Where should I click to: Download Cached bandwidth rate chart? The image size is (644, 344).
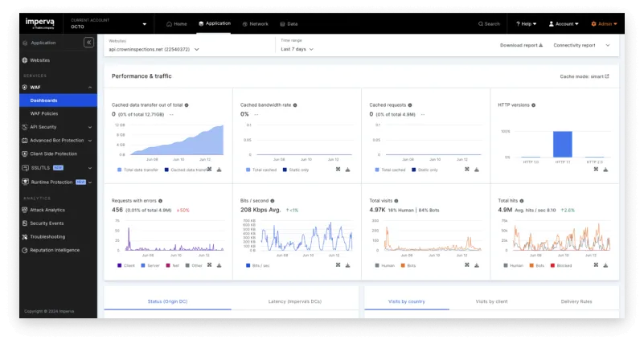[x=348, y=170]
